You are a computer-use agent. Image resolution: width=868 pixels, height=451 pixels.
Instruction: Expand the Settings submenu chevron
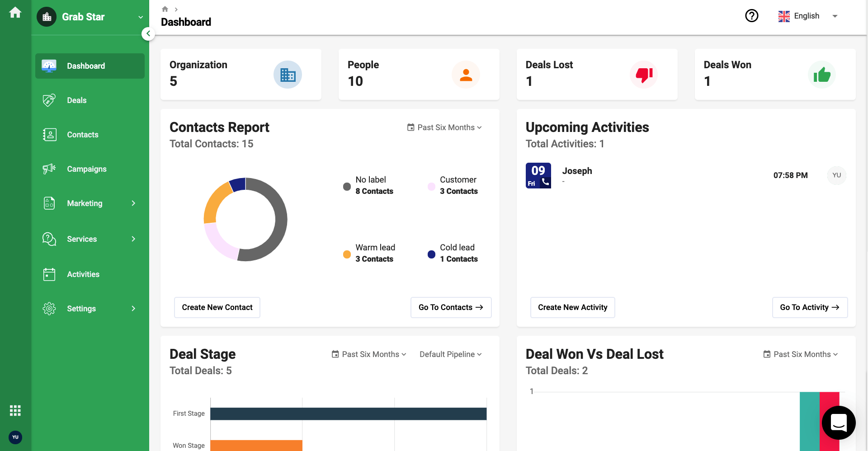click(133, 309)
